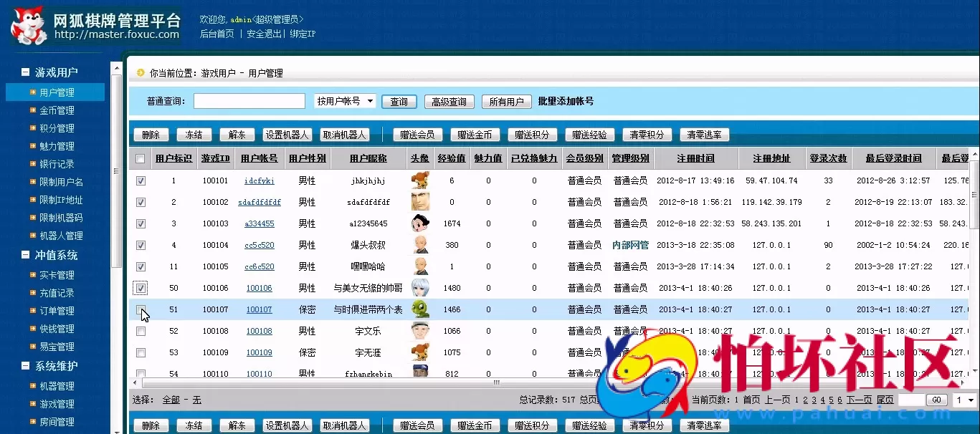Viewport: 980px width, 434px height.
Task: Open the page number dropdown at bottom right
Action: [x=961, y=400]
